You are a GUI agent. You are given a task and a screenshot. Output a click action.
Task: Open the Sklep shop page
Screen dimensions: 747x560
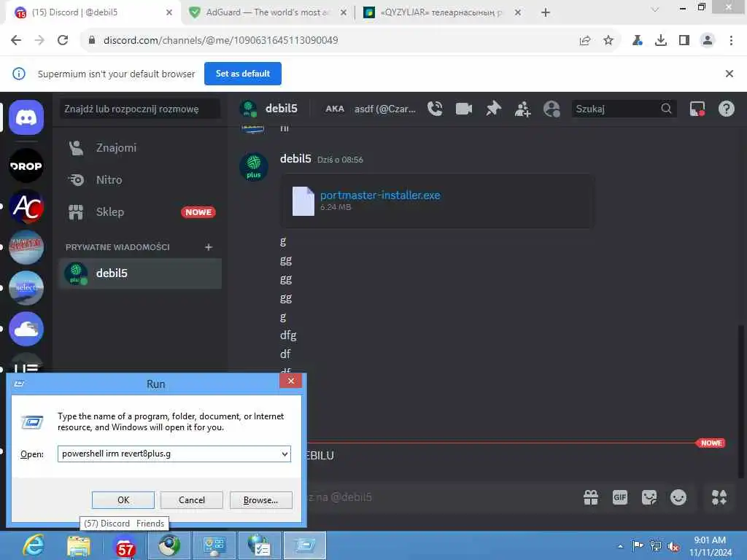click(140, 212)
